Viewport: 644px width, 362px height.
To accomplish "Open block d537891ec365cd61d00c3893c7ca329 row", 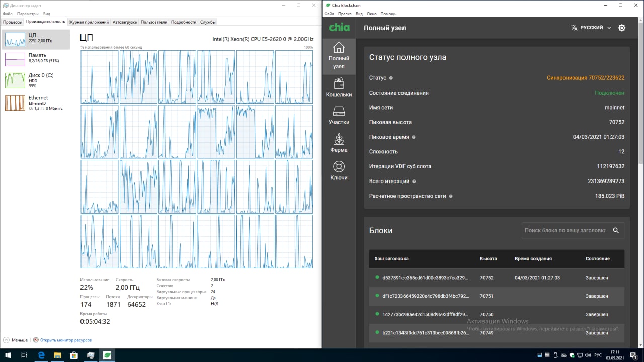I will 497,278.
